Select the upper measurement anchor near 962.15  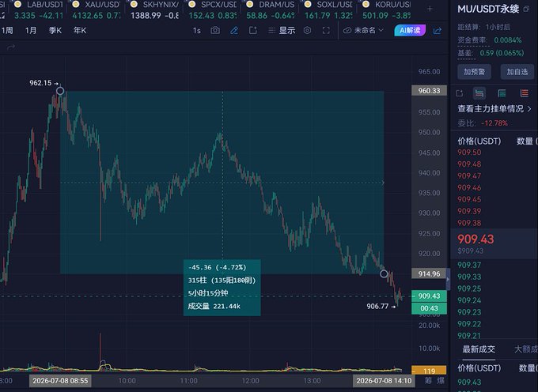60,91
